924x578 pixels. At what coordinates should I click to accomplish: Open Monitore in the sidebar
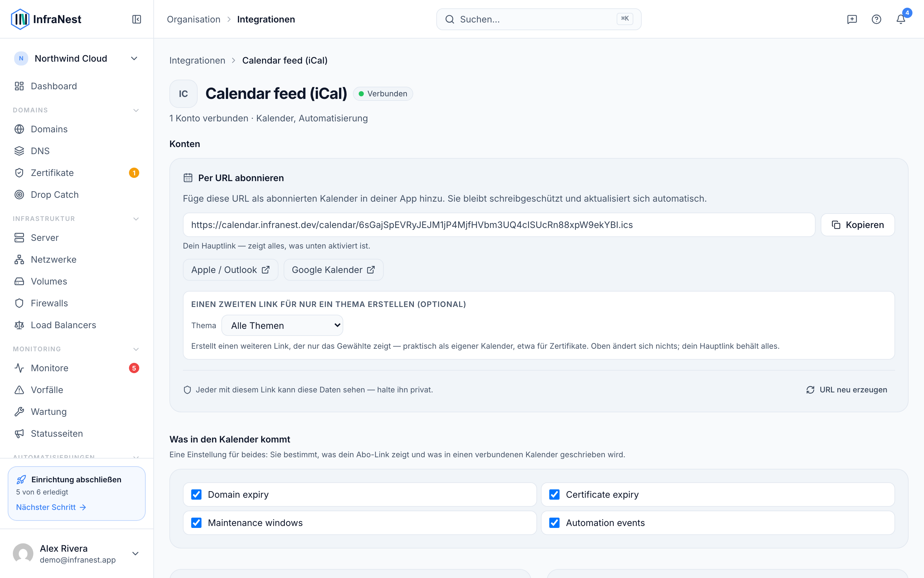76,368
